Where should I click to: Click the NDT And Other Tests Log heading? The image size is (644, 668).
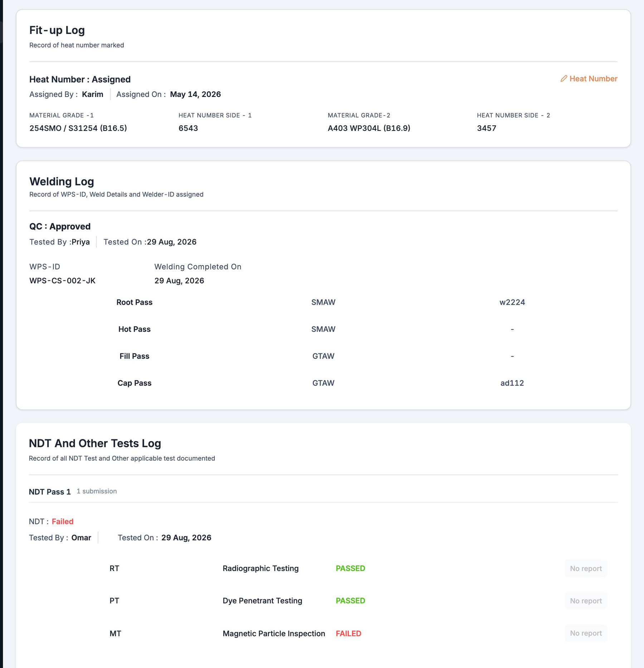[95, 443]
